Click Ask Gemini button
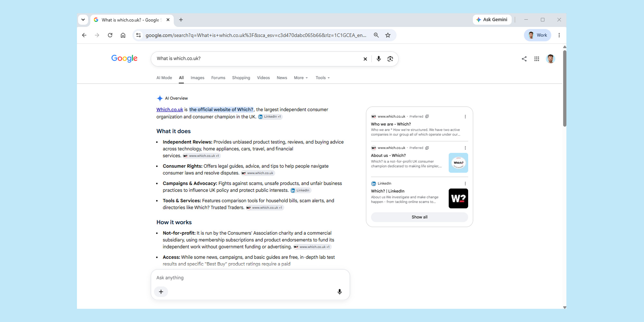Image resolution: width=644 pixels, height=322 pixels. point(492,20)
